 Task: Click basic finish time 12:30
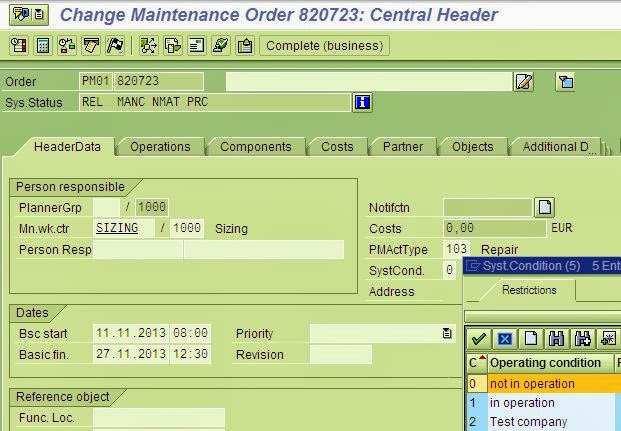point(190,354)
